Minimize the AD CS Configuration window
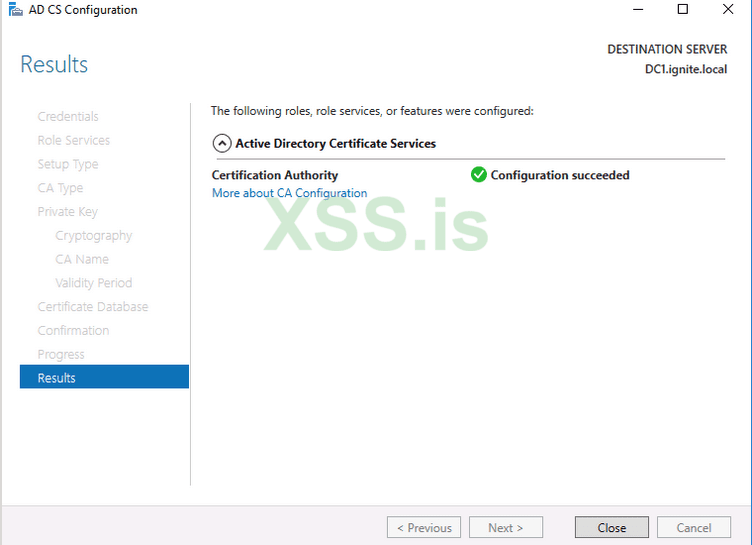Image resolution: width=752 pixels, height=545 pixels. point(638,10)
